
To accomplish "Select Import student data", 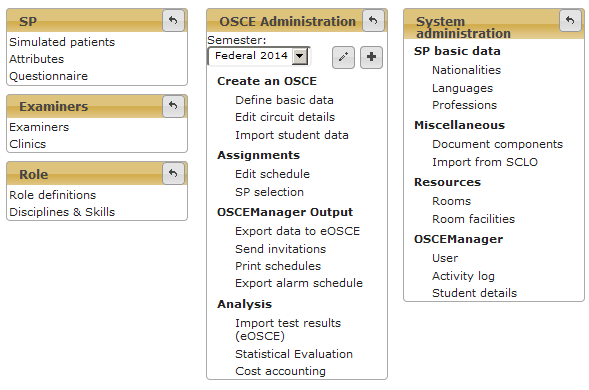I will click(x=292, y=135).
